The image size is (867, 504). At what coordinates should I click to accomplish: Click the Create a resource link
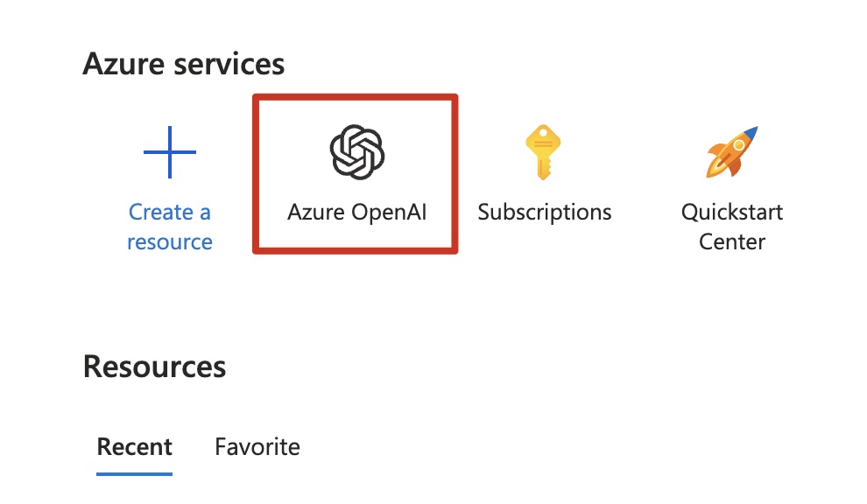click(x=169, y=227)
